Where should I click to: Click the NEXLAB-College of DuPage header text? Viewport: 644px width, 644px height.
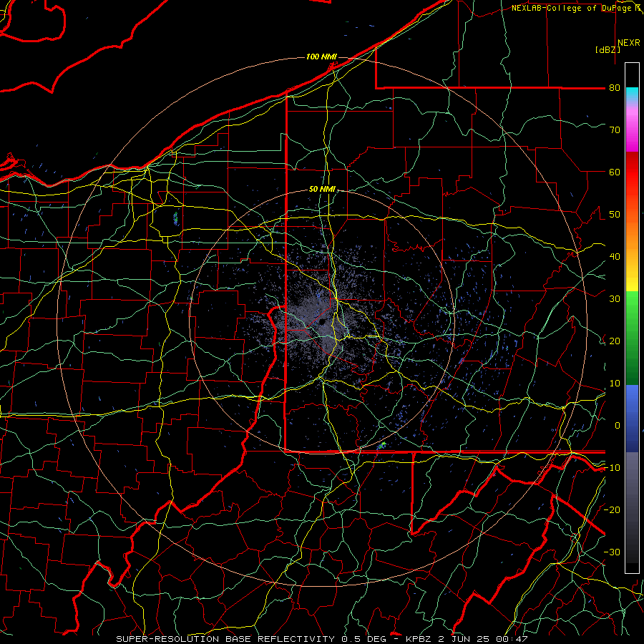(x=575, y=8)
